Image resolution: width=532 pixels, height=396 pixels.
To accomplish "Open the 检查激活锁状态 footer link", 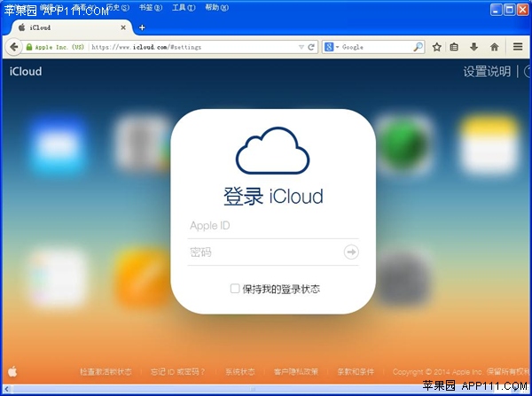I will tap(106, 372).
